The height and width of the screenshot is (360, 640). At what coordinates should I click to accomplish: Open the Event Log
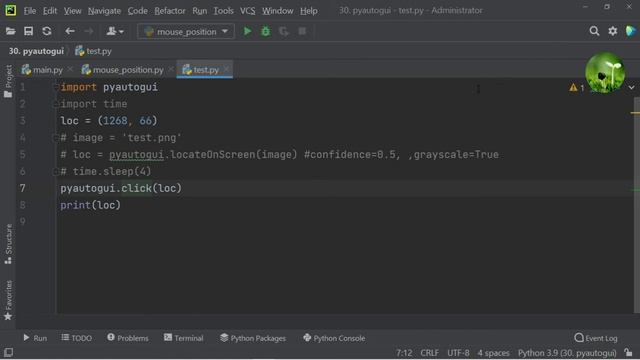click(596, 338)
